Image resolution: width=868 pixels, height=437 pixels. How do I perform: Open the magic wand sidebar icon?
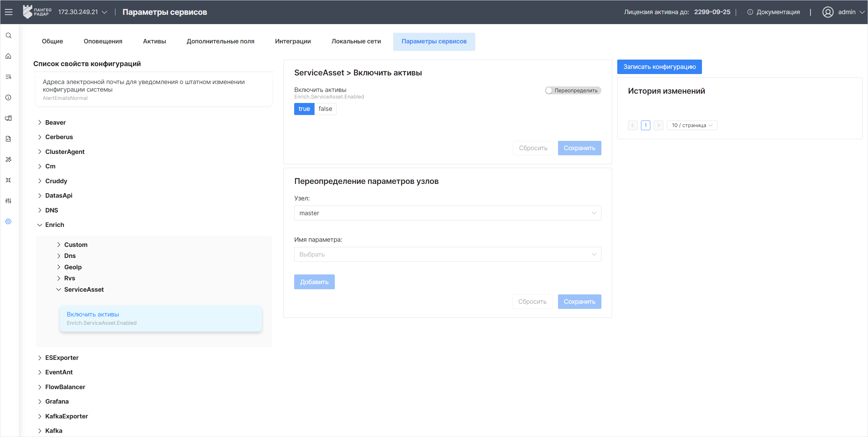[x=9, y=159]
